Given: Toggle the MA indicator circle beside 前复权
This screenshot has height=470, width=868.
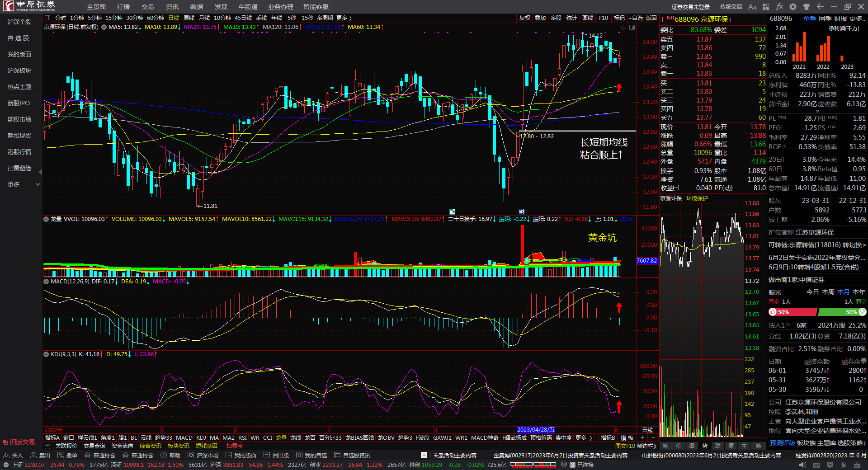Looking at the screenshot, I should [104, 27].
